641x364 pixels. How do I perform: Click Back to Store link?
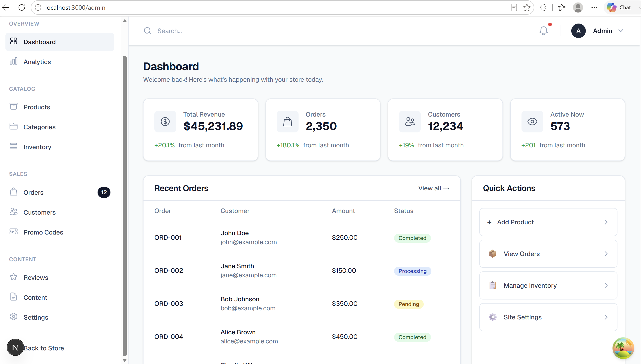click(x=44, y=348)
